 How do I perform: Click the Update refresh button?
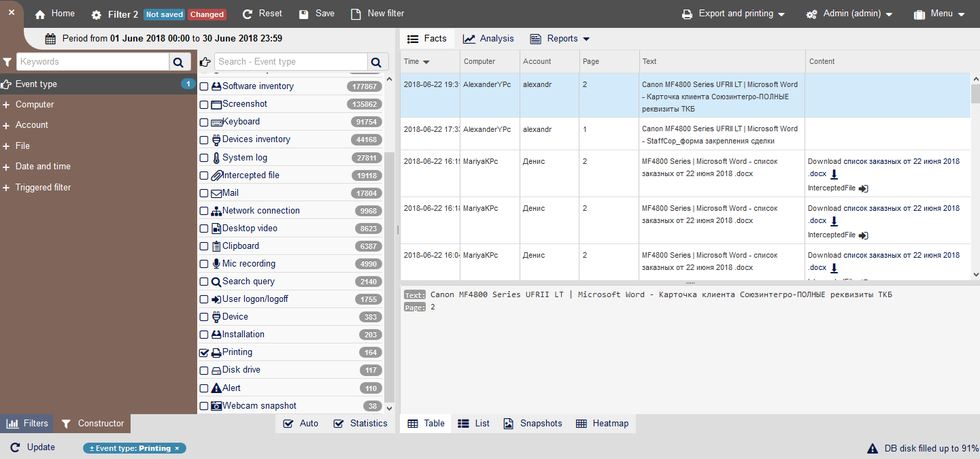coord(33,447)
